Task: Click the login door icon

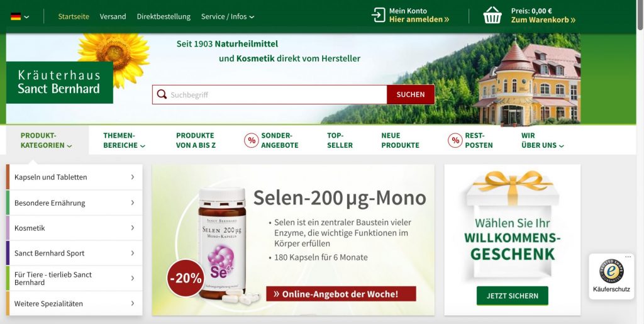Action: 378,15
